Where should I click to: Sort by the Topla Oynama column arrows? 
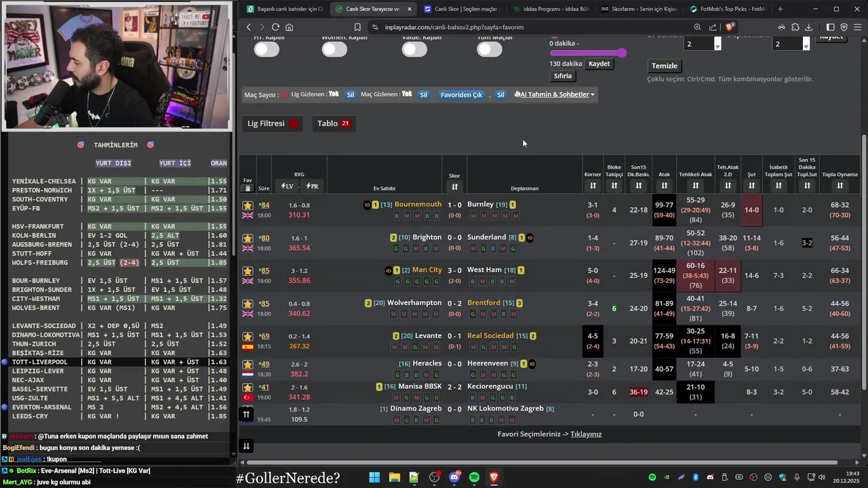click(840, 186)
